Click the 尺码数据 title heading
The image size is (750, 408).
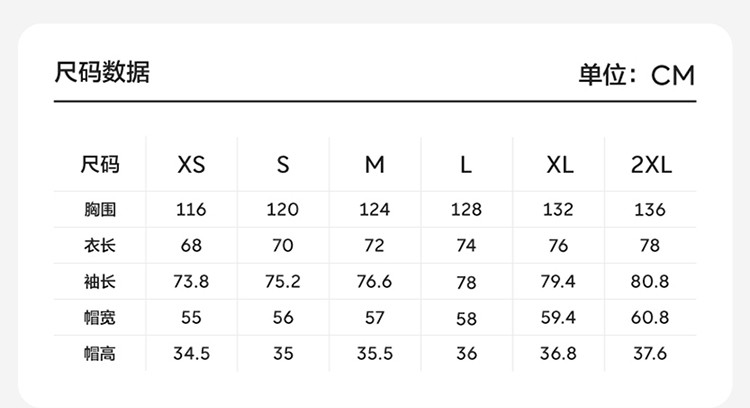(101, 72)
